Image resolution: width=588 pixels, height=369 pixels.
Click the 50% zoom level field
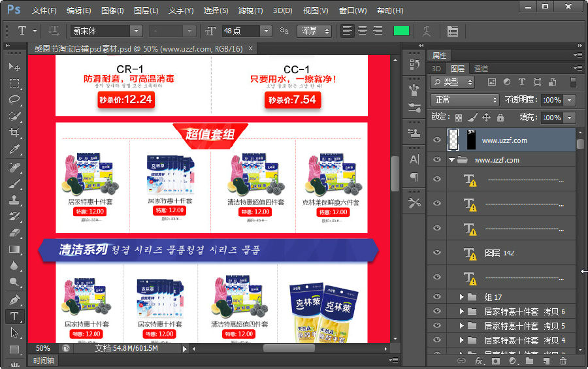tap(43, 348)
